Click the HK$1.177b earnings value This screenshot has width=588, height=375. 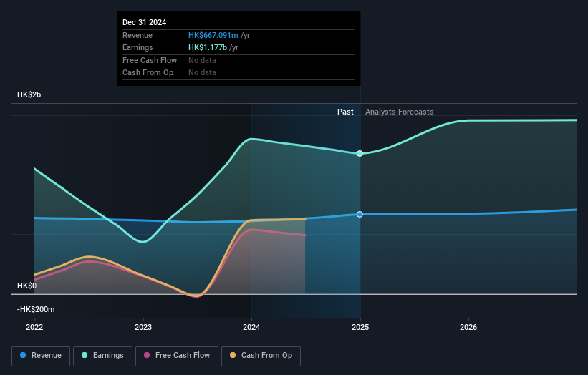point(208,47)
